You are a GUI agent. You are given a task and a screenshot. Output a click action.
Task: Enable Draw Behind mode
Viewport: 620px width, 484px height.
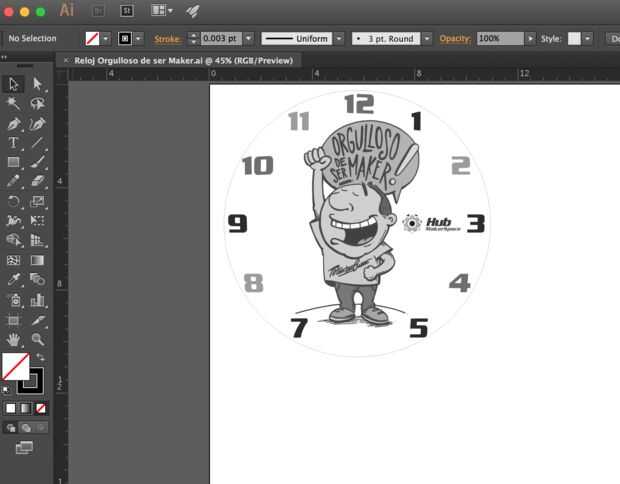pyautogui.click(x=26, y=428)
